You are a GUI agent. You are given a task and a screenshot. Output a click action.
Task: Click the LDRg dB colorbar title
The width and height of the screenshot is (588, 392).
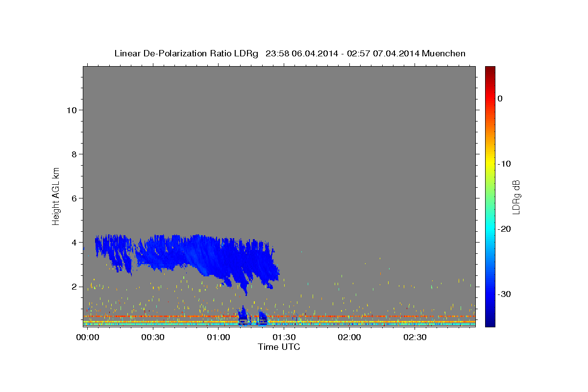(516, 196)
